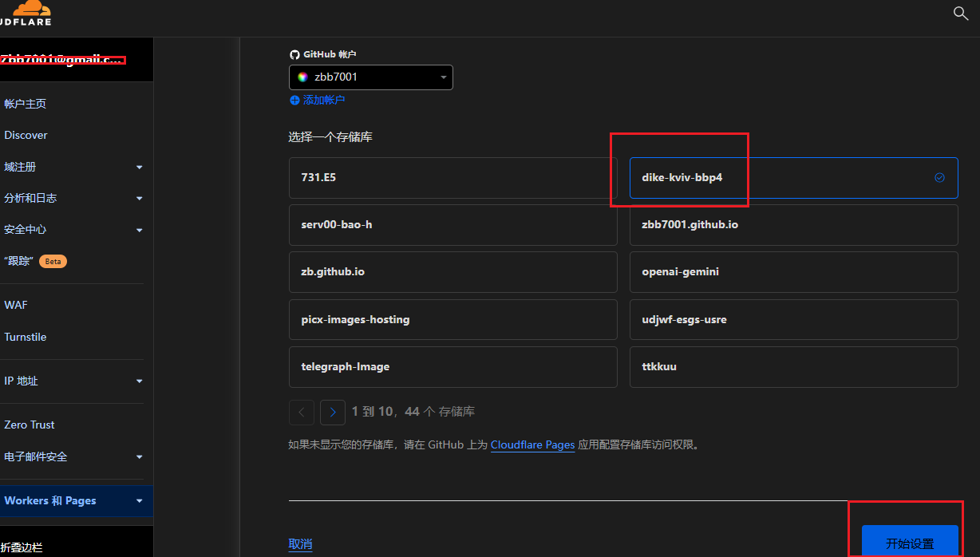Go to next page of repositories
The width and height of the screenshot is (980, 557).
pos(333,412)
